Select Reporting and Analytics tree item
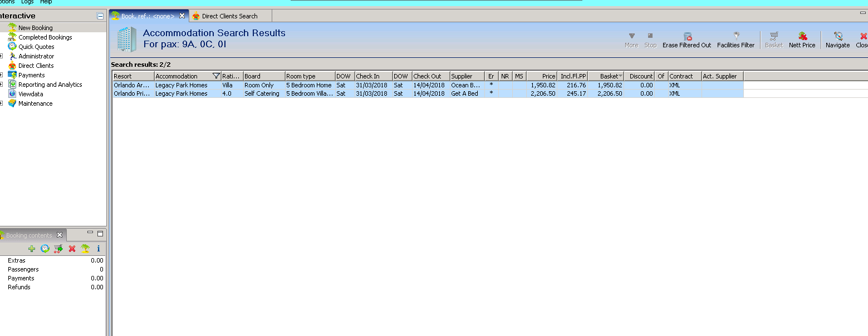The image size is (868, 336). point(50,85)
